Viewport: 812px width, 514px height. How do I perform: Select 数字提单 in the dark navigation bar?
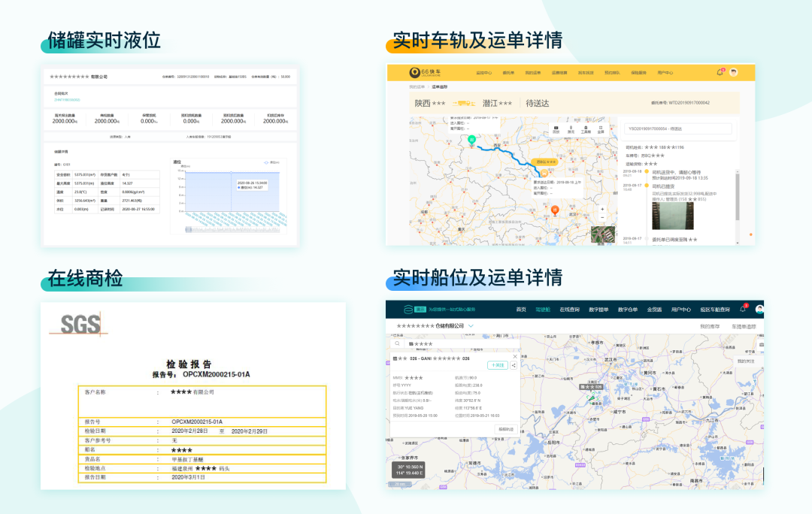coord(598,310)
